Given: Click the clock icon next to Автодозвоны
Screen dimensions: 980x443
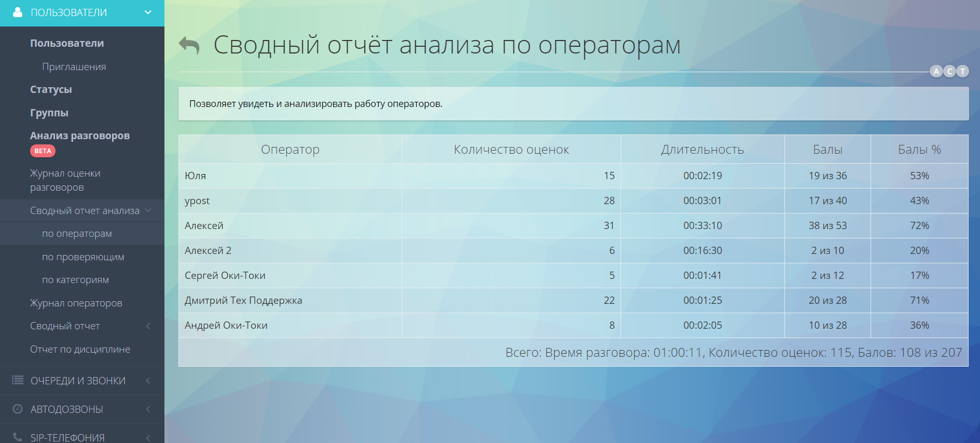Looking at the screenshot, I should (x=18, y=409).
